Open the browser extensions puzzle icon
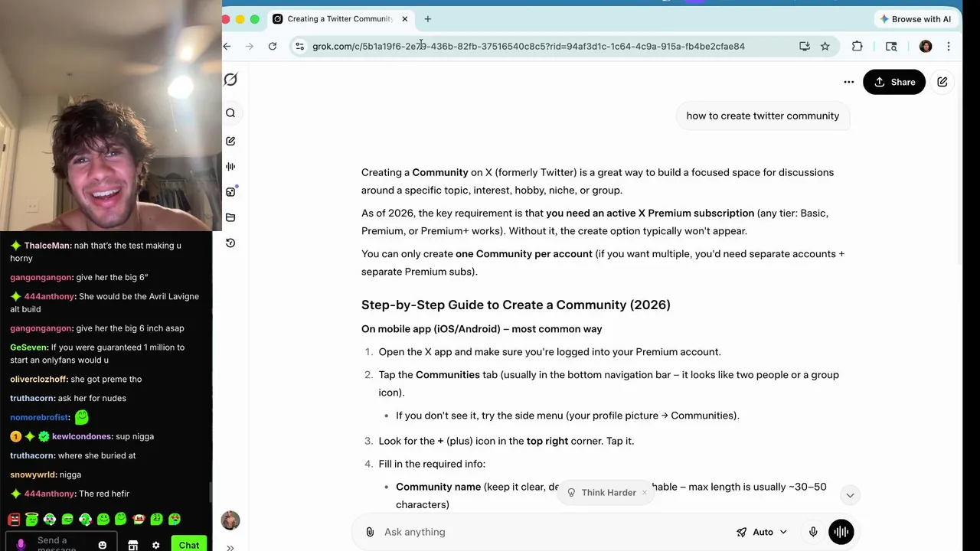 (x=857, y=46)
